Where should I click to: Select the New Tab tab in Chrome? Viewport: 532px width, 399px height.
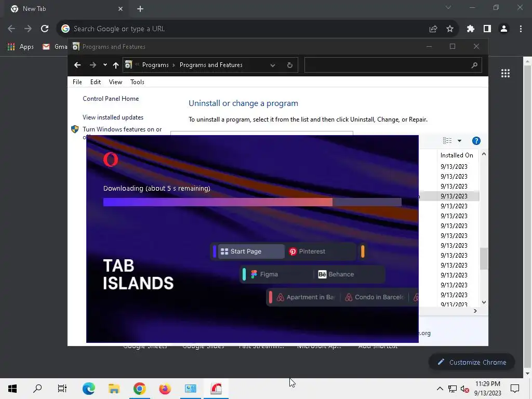(x=66, y=9)
